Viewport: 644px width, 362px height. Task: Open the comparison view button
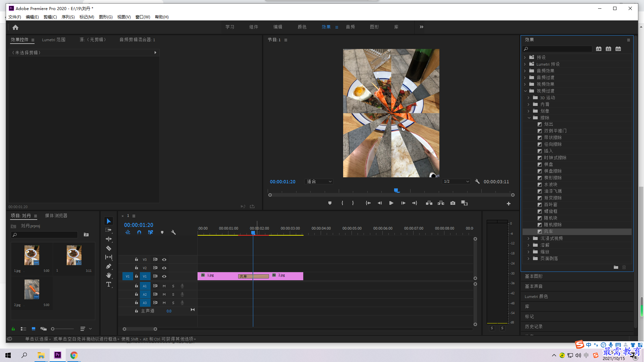465,203
